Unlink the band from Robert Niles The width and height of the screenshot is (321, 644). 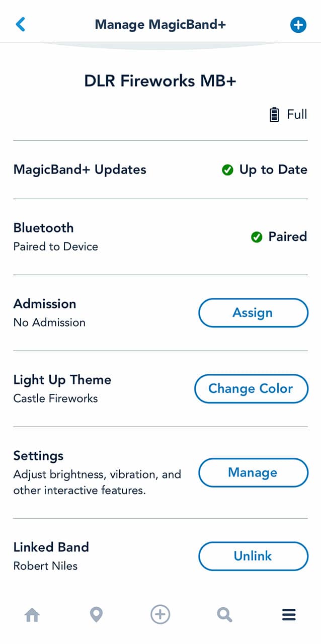(x=253, y=556)
